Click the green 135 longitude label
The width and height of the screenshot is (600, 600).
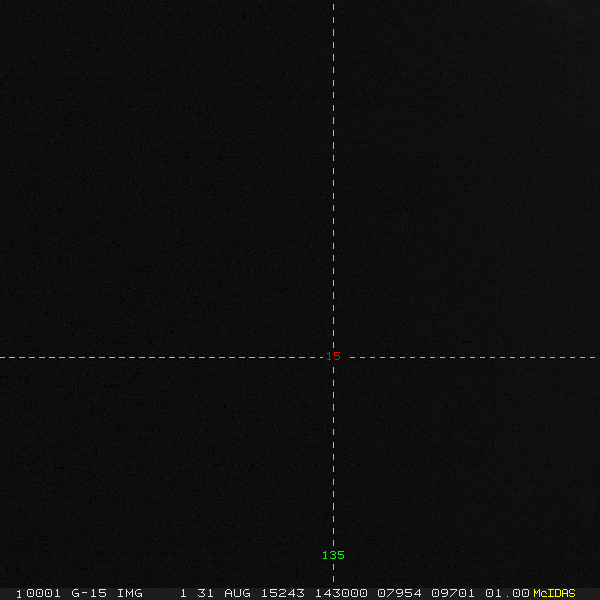[x=333, y=555]
